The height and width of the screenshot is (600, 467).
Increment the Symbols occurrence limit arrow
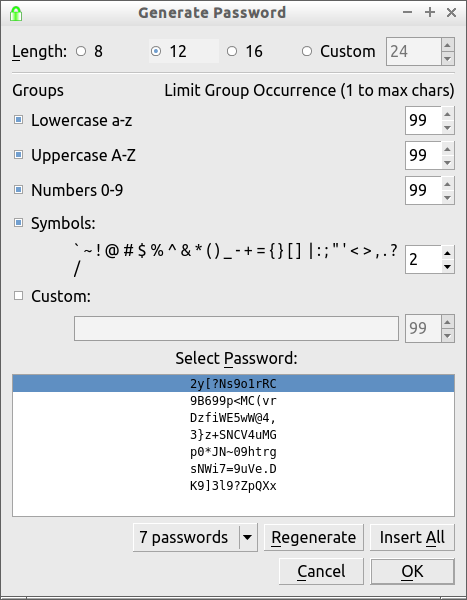(x=447, y=253)
